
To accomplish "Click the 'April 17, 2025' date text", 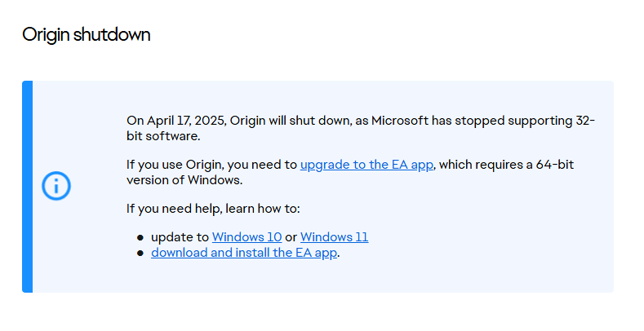I will tap(186, 121).
